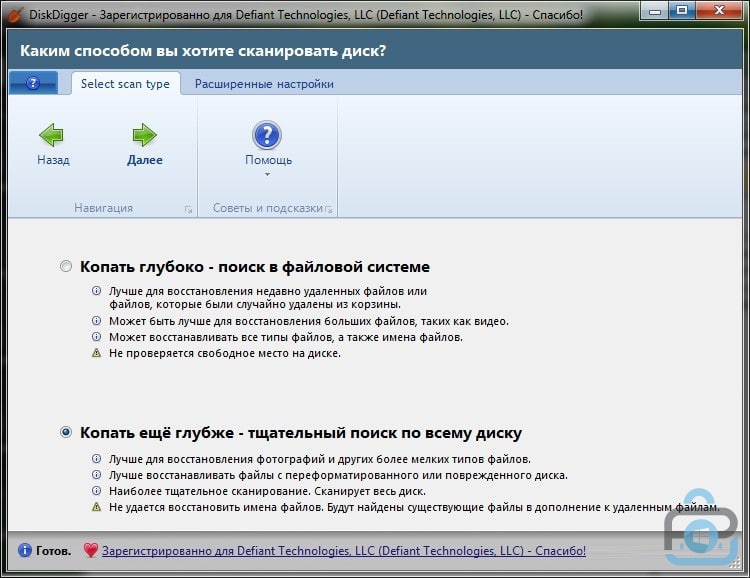Click info icon beside все типы файлов line
Screen dimensions: 750x578
pos(96,336)
